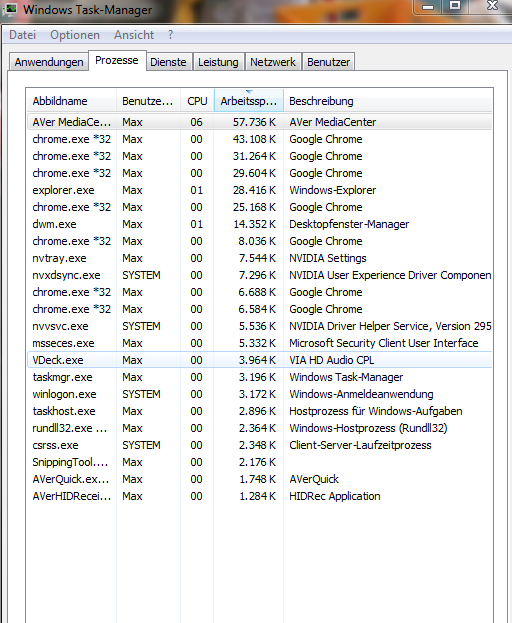Select the nvvsvc.exe process
Screen dimensions: 512x623
pyautogui.click(x=260, y=326)
